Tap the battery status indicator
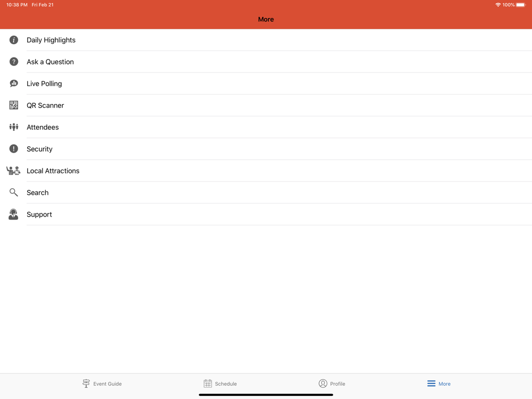The image size is (532, 399). click(x=521, y=5)
